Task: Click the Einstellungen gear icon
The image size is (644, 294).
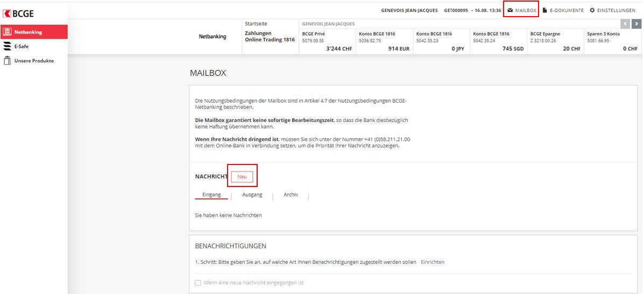Action: coord(592,10)
